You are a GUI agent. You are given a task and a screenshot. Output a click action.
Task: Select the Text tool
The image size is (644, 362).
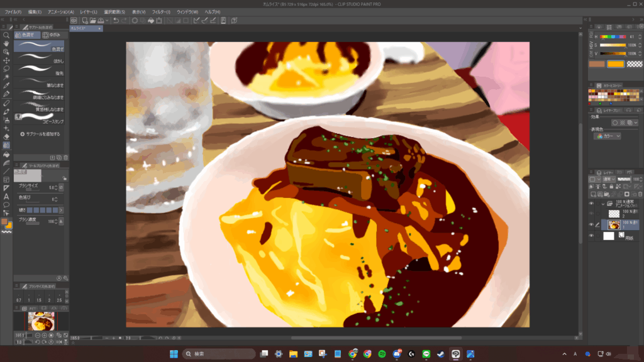coord(6,195)
